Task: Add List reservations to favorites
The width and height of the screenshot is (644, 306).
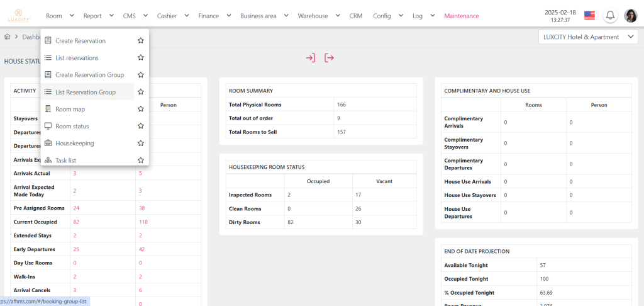Action: [141, 58]
